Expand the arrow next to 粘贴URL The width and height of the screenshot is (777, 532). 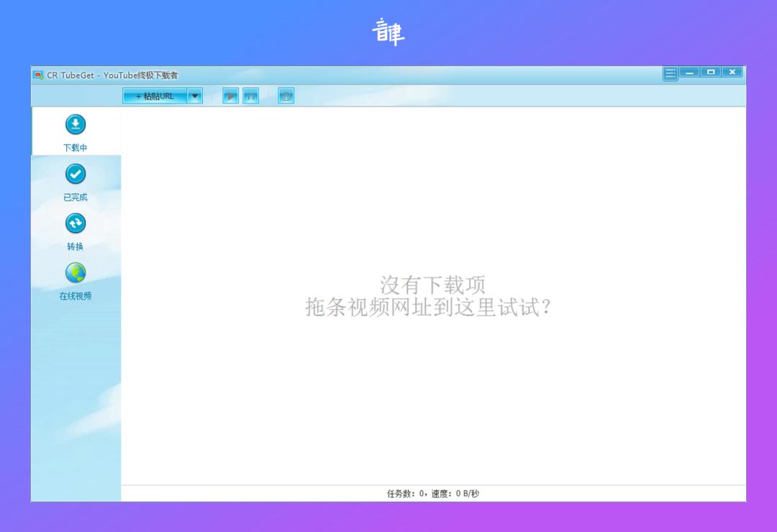pyautogui.click(x=194, y=95)
